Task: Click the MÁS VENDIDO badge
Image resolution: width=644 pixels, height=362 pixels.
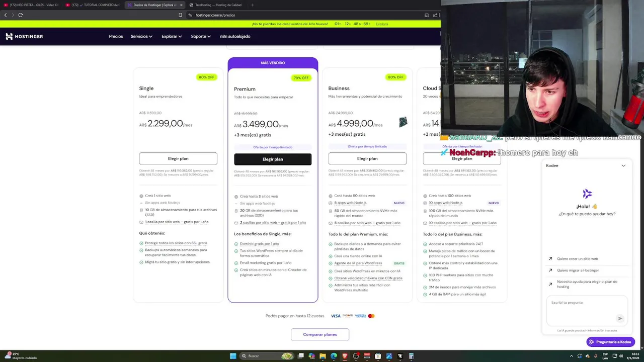Action: pyautogui.click(x=273, y=63)
